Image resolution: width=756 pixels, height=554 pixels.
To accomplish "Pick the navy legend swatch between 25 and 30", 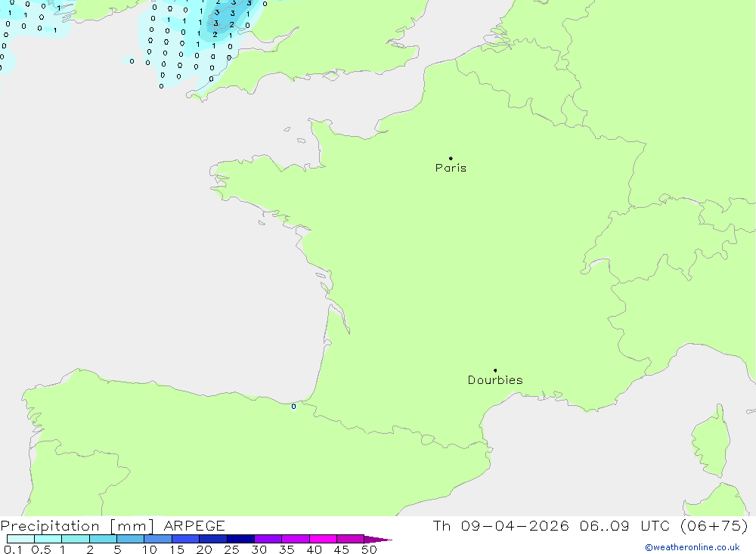I will tap(240, 539).
